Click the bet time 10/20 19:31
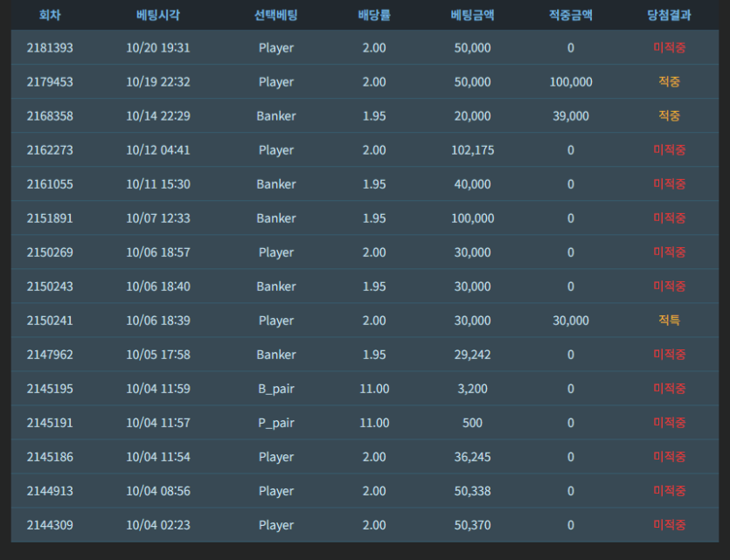The width and height of the screenshot is (730, 560). point(158,47)
